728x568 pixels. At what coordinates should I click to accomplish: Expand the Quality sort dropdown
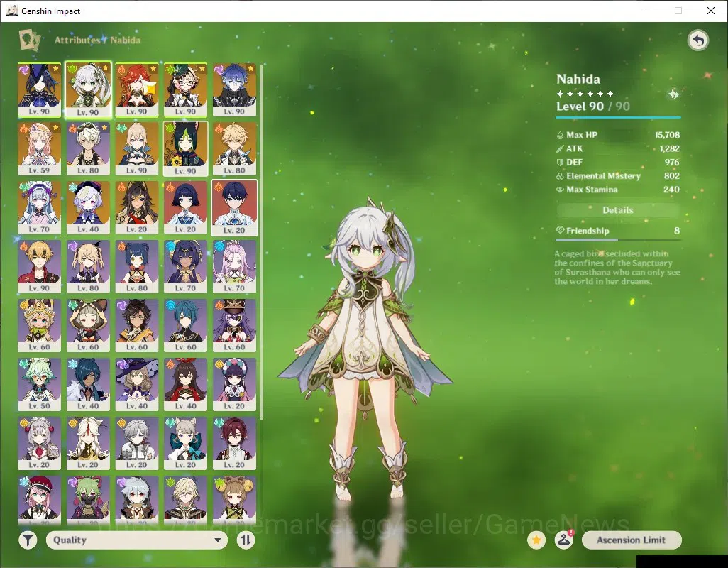(137, 540)
